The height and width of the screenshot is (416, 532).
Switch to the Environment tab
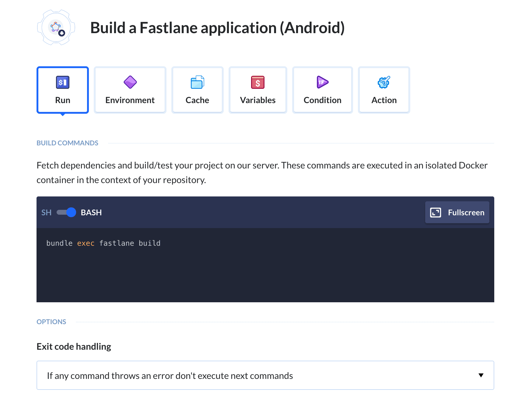tap(130, 90)
